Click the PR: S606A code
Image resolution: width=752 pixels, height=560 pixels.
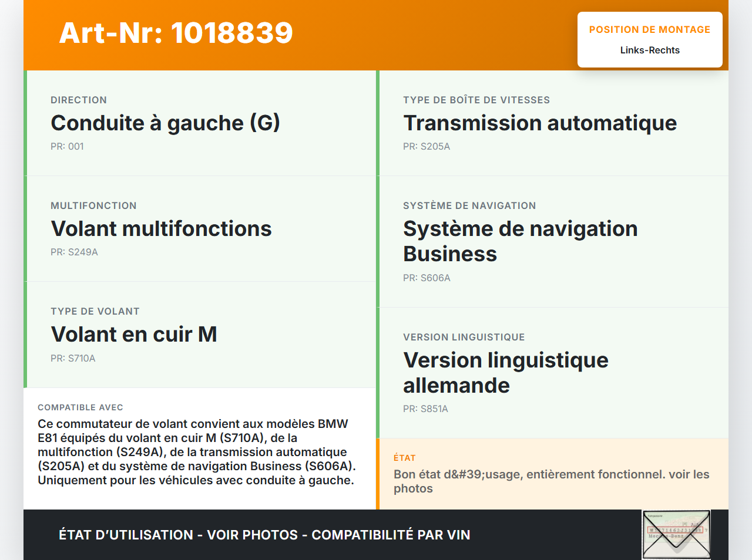point(426,278)
